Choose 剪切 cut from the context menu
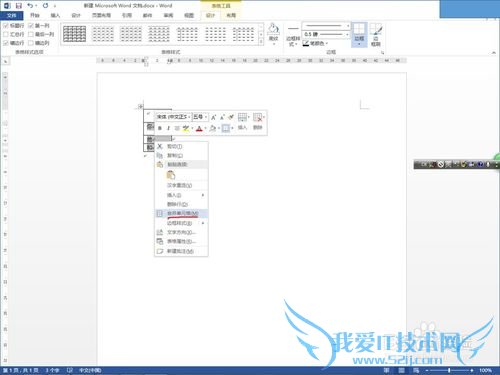500x375 pixels. point(181,146)
